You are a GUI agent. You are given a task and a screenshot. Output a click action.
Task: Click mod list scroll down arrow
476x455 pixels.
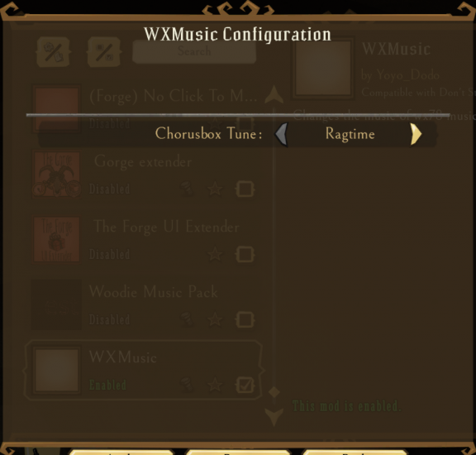[274, 417]
